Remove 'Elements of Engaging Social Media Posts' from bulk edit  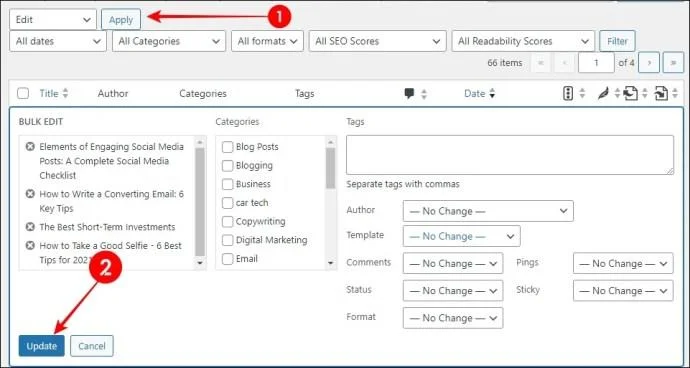(x=30, y=147)
